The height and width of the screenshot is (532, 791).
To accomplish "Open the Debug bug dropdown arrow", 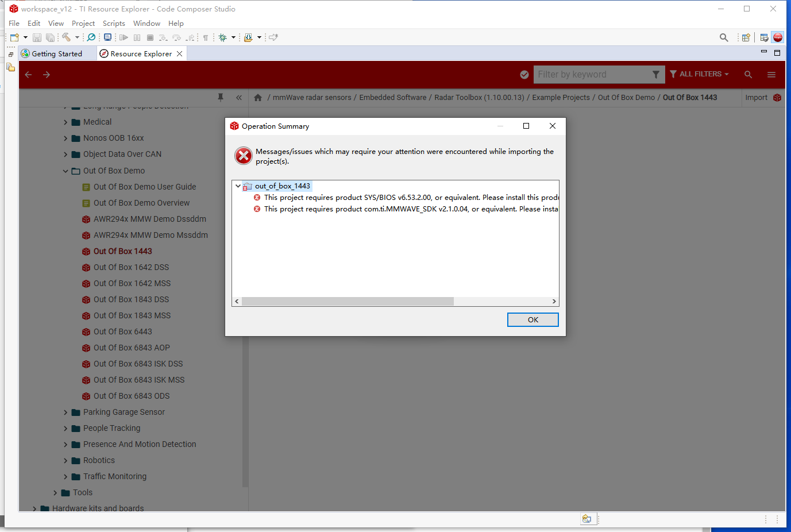I will pyautogui.click(x=233, y=37).
